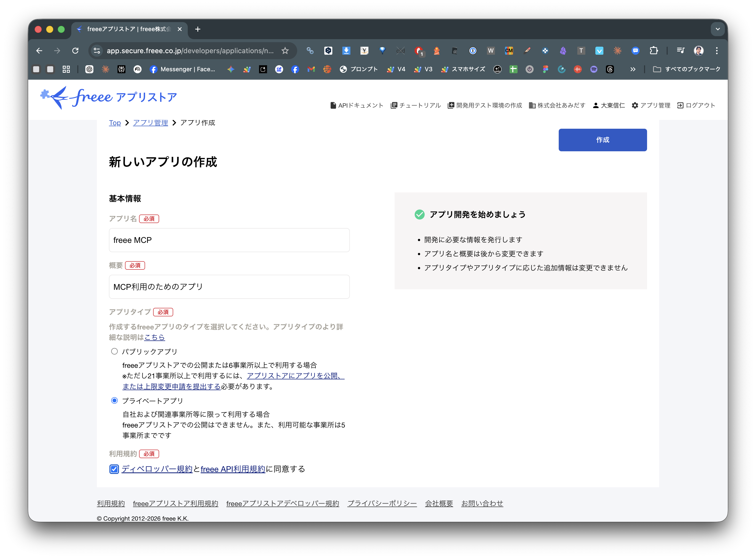Select the プライベートアプリ radio button

114,400
